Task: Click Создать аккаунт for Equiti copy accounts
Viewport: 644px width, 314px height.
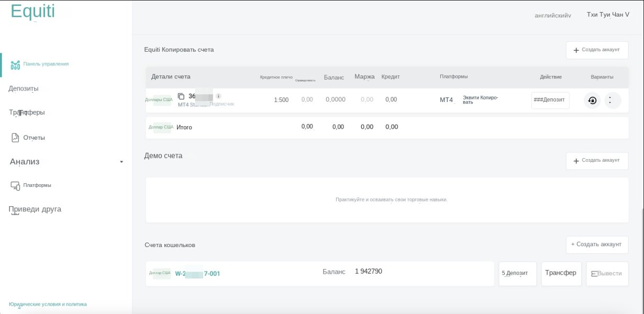Action: pyautogui.click(x=597, y=50)
